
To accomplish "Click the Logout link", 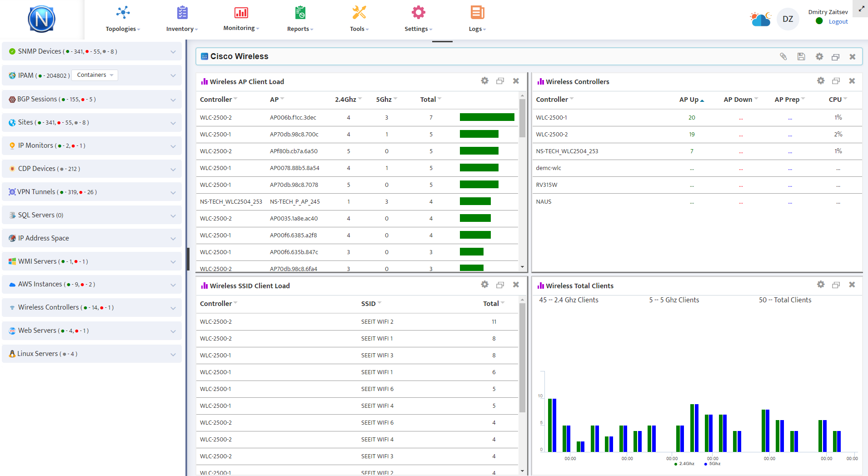I will [838, 21].
